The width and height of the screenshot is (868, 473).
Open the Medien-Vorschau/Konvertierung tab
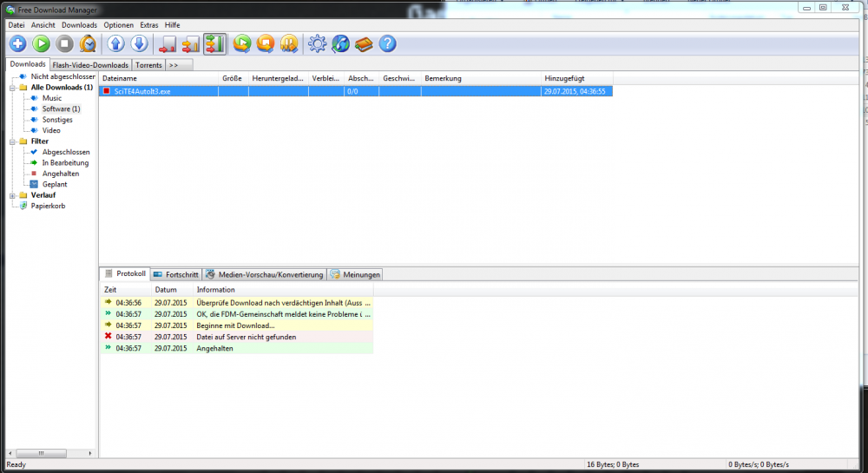[x=265, y=274]
